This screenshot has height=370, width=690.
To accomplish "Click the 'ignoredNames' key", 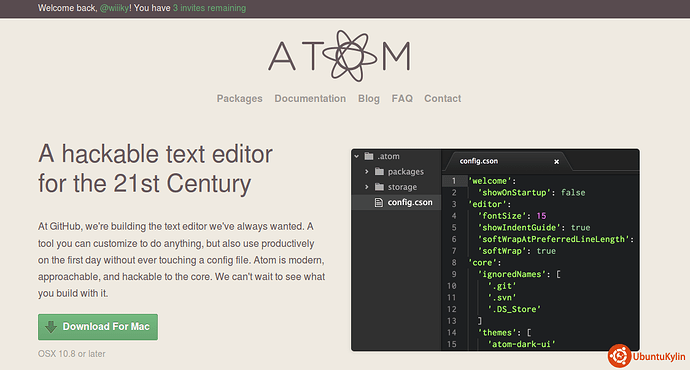I will pyautogui.click(x=511, y=274).
